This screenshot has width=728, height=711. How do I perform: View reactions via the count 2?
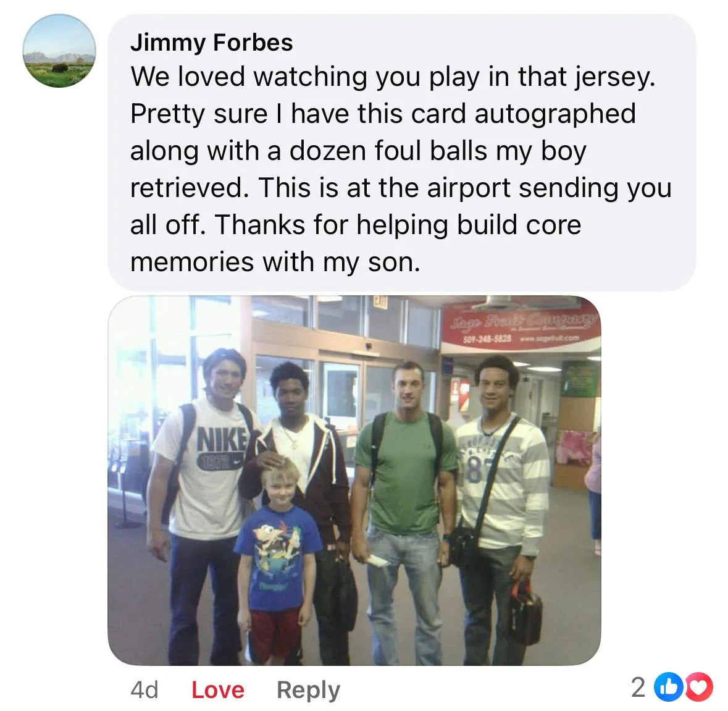(638, 688)
